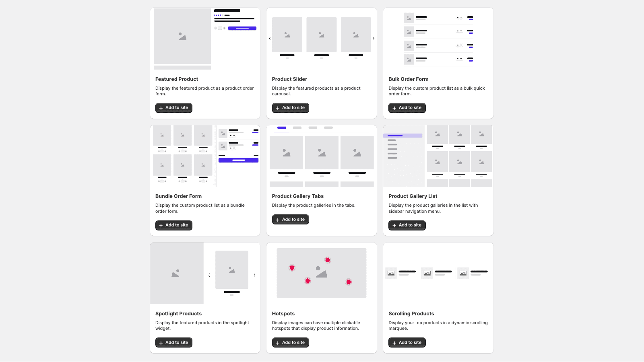Click a product thumbnail icon in the Bulk Order Form
The height and width of the screenshot is (362, 644).
tap(408, 18)
